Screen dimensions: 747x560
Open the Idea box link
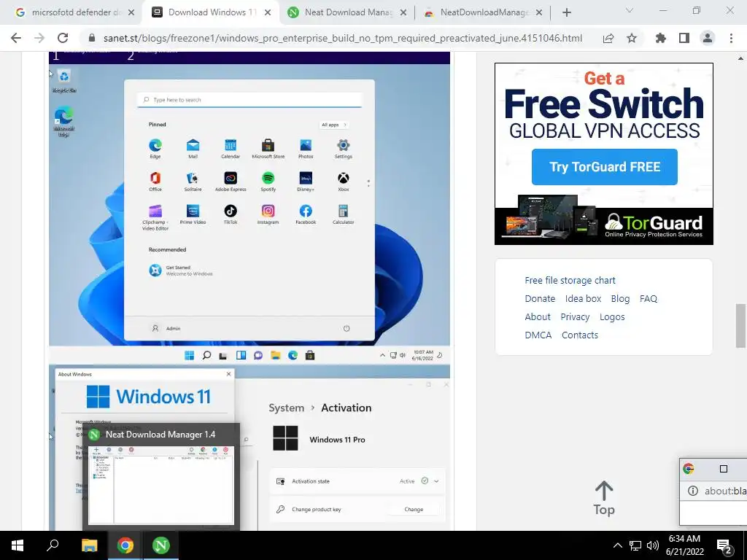[583, 298]
